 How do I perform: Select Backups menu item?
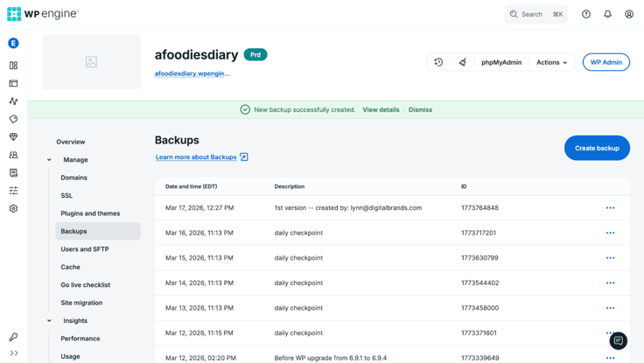point(98,231)
